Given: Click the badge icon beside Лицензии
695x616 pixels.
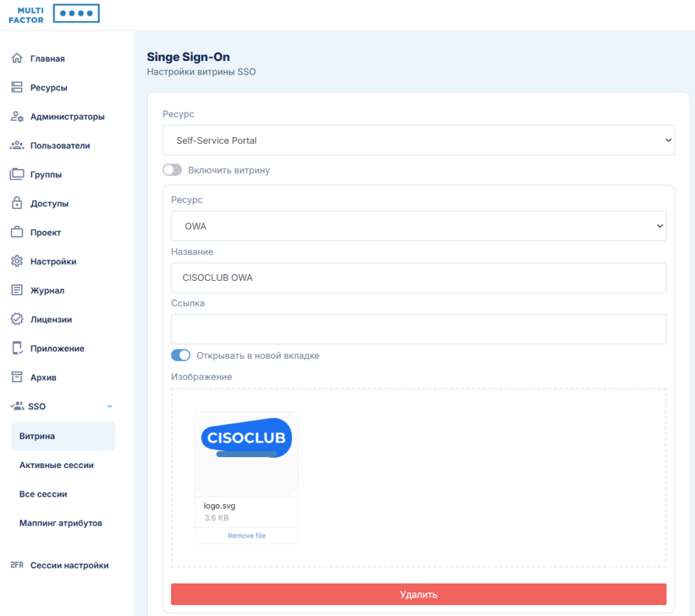Looking at the screenshot, I should tap(17, 320).
